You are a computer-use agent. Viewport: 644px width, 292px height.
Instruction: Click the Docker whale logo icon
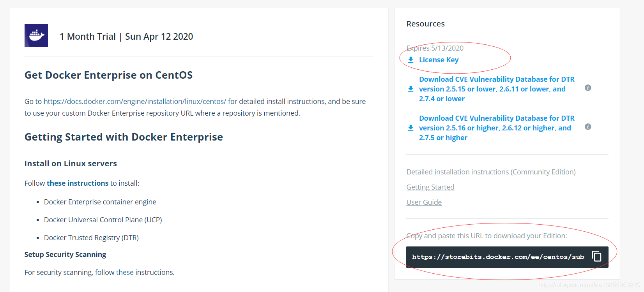pyautogui.click(x=36, y=35)
